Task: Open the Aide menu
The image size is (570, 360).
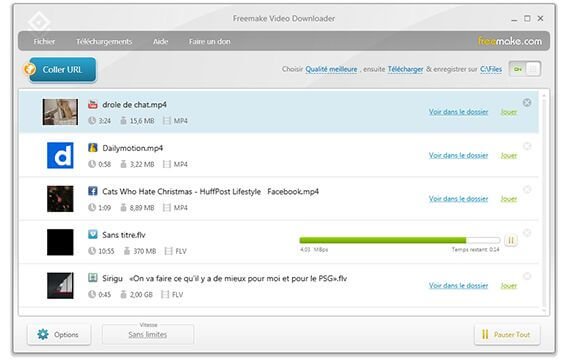Action: click(x=160, y=41)
